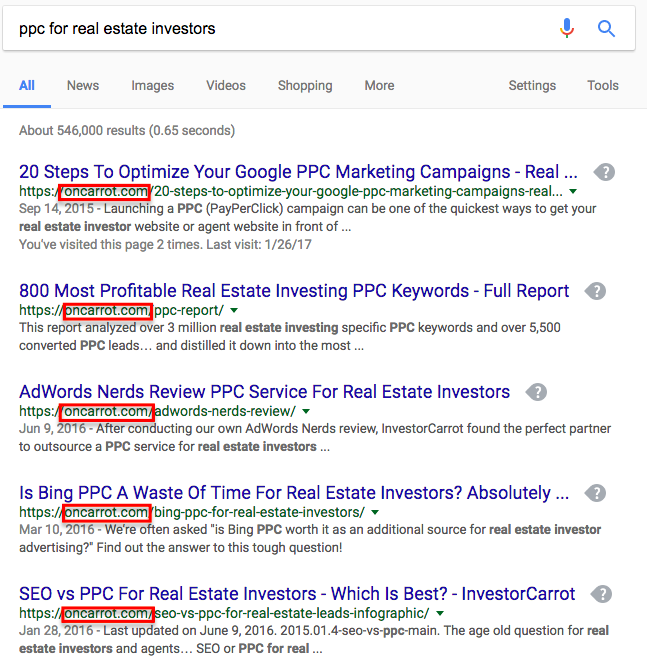Expand dropdown arrow after 20-steps-to-optimize URL
The image size is (647, 672).
573,192
